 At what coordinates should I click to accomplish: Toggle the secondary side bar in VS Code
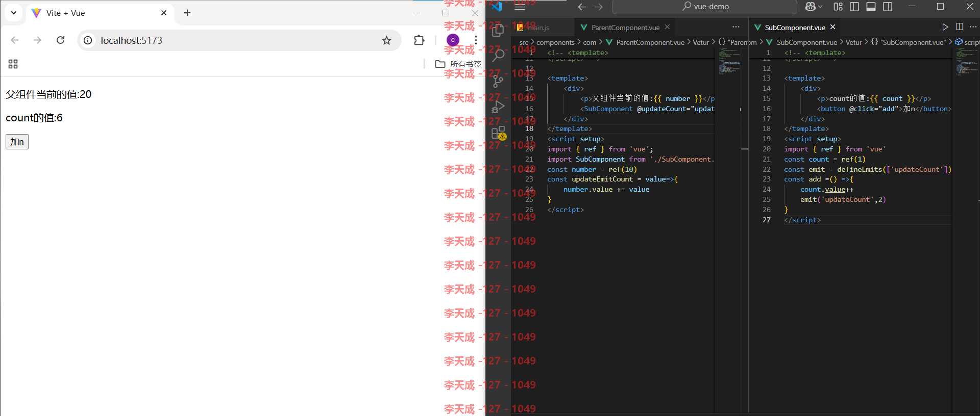888,7
